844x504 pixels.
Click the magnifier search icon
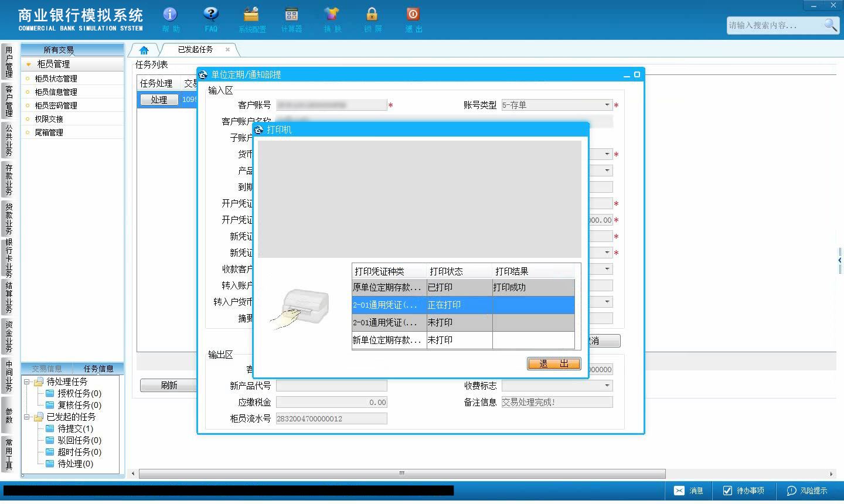(831, 25)
